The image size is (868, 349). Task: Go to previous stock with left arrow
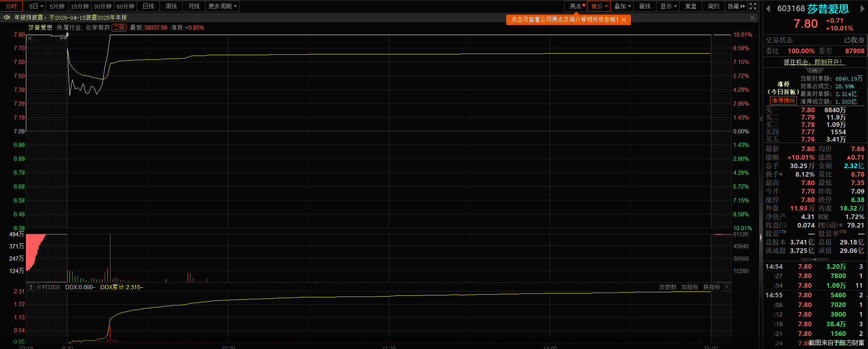[x=768, y=9]
